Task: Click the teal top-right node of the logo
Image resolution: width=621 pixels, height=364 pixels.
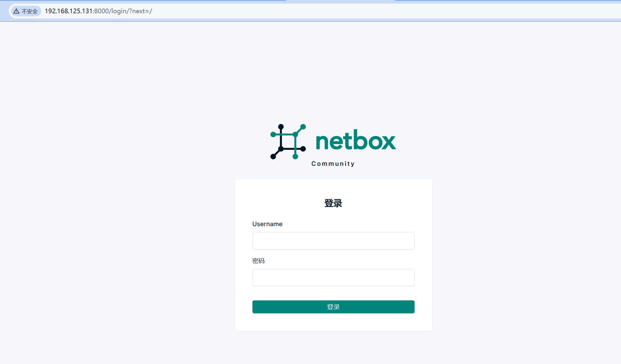Action: (303, 127)
